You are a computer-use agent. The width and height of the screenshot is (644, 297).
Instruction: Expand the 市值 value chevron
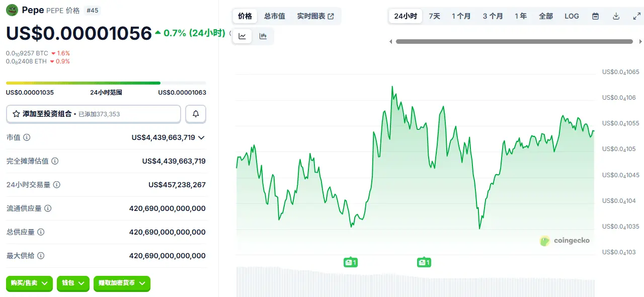201,137
